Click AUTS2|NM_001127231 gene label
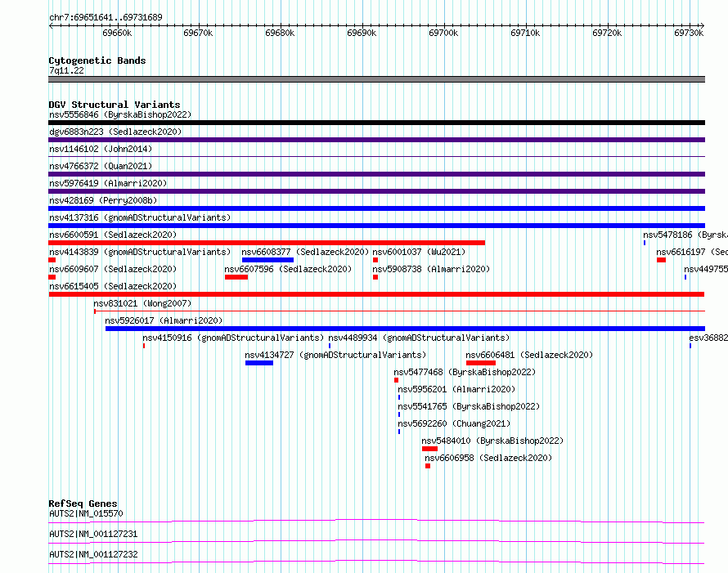This screenshot has height=573, width=728. 93,534
